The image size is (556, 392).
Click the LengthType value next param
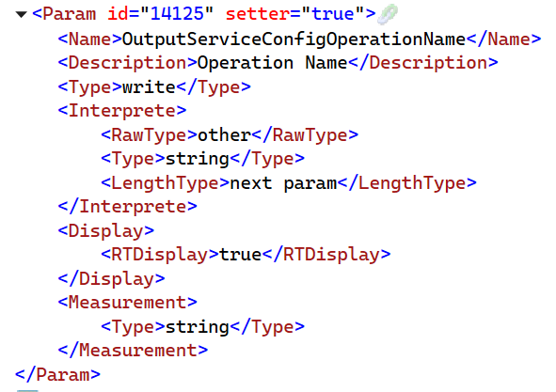pyautogui.click(x=284, y=183)
